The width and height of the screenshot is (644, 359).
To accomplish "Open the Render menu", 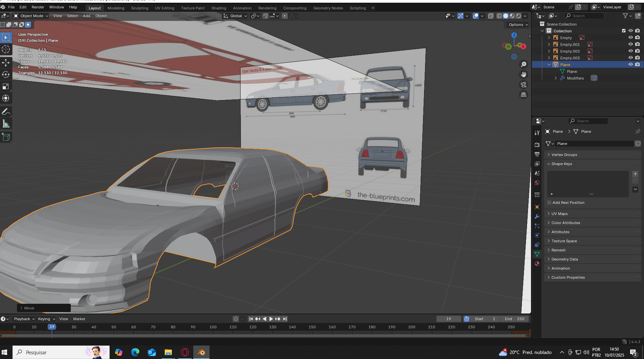I will 38,7.
